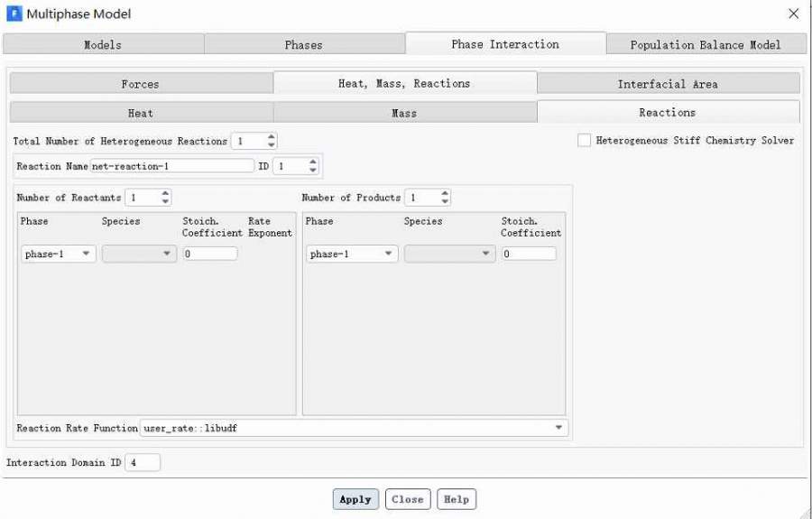Image resolution: width=812 pixels, height=519 pixels.
Task: Open the reactant Phase dropdown
Action: 59,254
